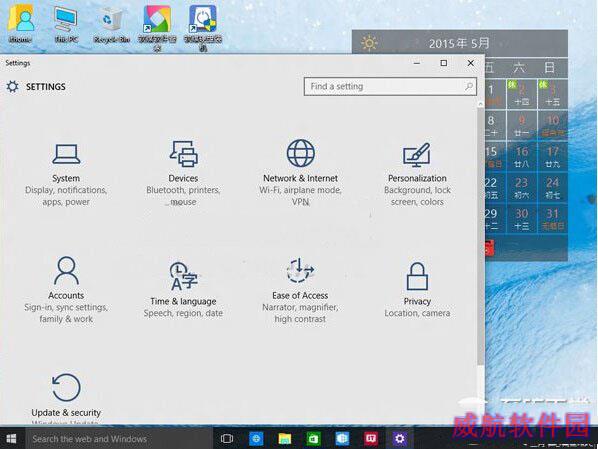
Task: Maximize the Settings window
Action: pos(444,63)
